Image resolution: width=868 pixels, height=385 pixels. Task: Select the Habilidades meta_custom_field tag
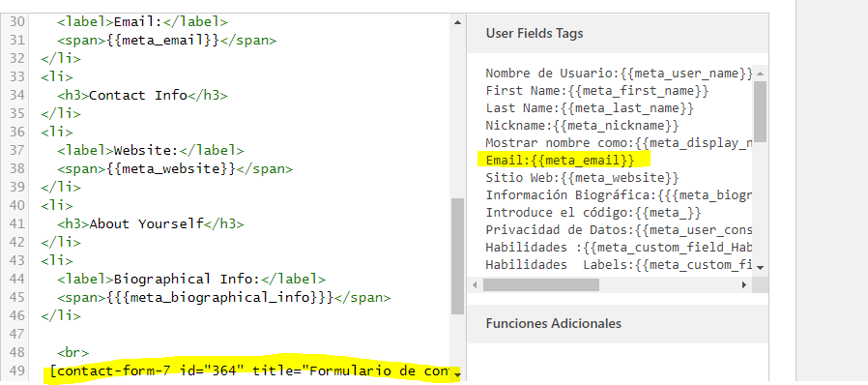coord(619,248)
